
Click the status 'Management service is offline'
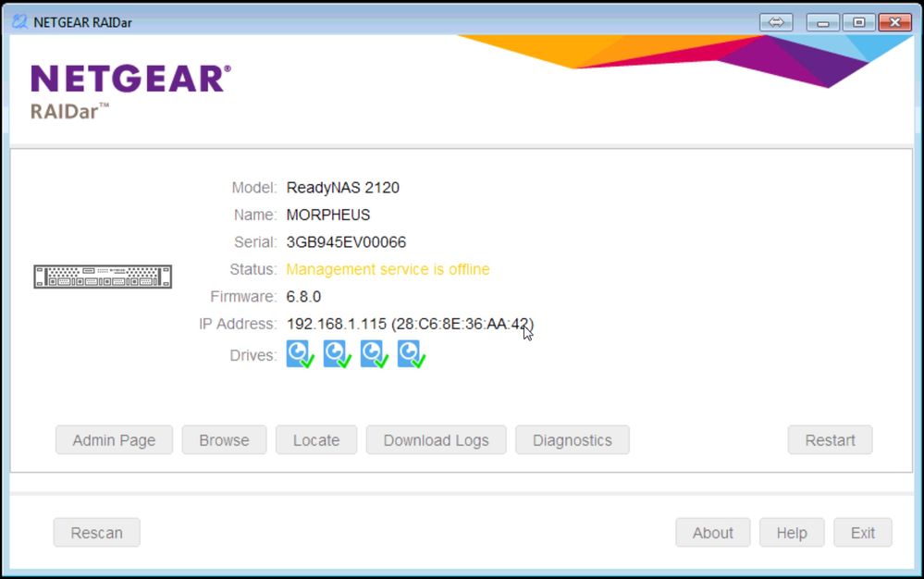(388, 269)
